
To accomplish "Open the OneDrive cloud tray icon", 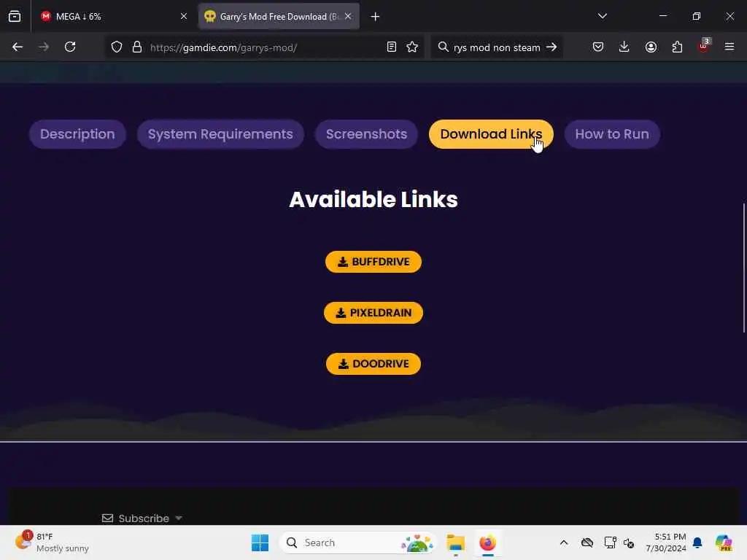I will click(587, 542).
